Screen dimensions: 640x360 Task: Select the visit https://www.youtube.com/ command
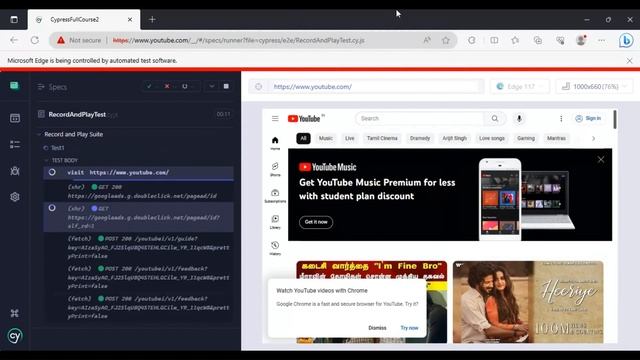(138, 173)
